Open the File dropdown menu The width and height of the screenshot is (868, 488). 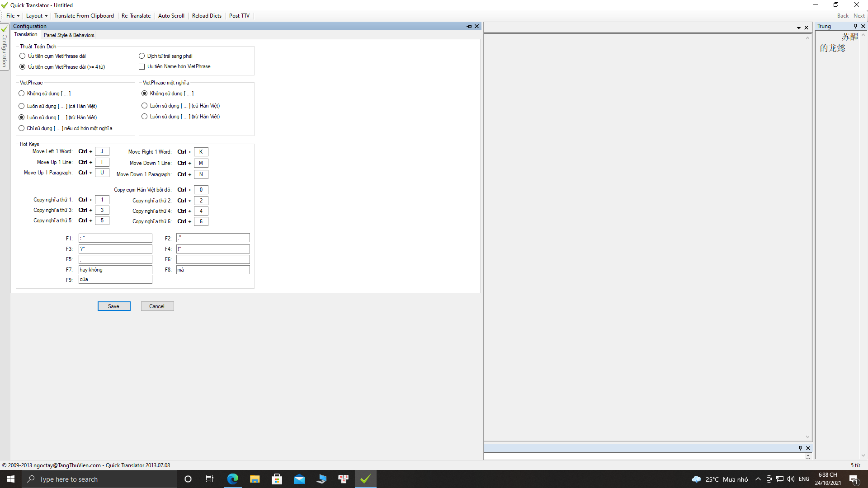[13, 16]
